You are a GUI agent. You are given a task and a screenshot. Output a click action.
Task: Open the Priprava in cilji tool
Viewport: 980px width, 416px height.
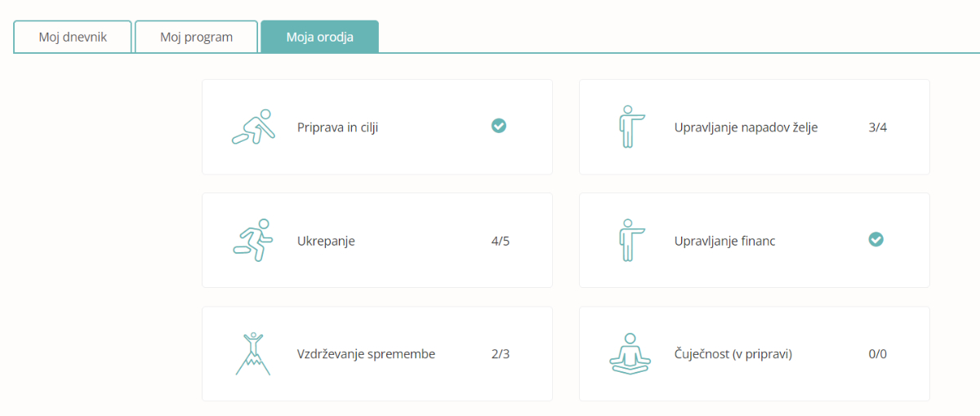377,126
